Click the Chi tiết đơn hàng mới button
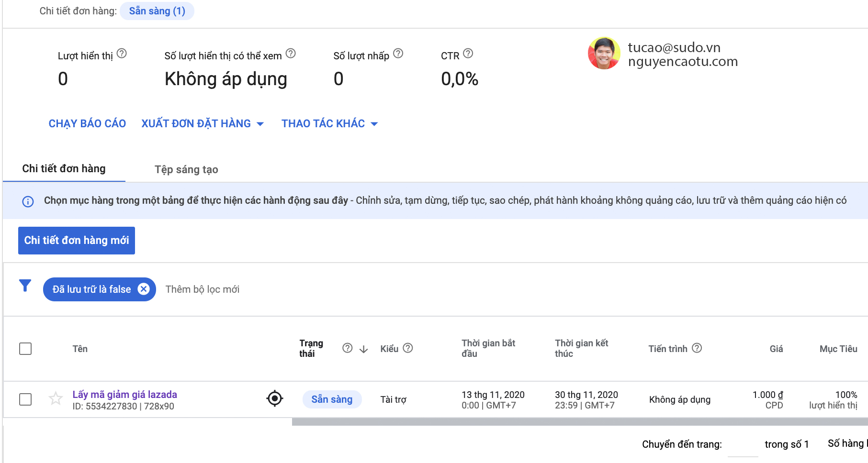868x463 pixels. click(77, 240)
